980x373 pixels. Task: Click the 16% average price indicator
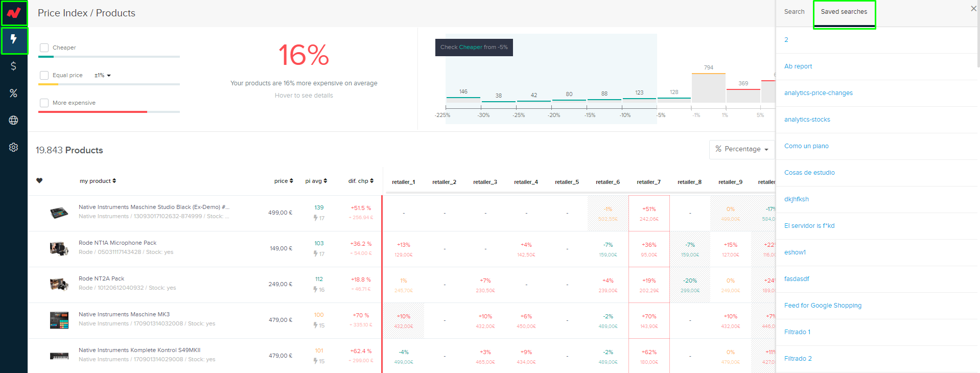pos(304,55)
